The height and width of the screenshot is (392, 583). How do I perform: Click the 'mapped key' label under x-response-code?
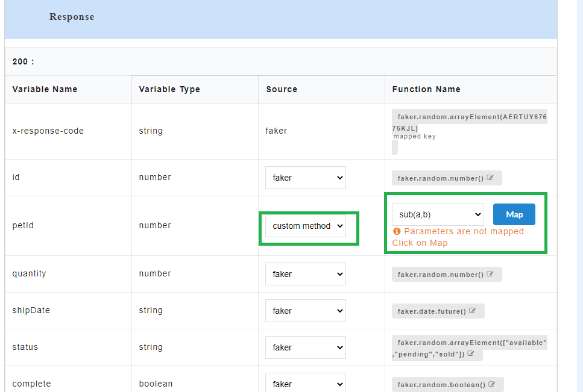[x=415, y=136]
